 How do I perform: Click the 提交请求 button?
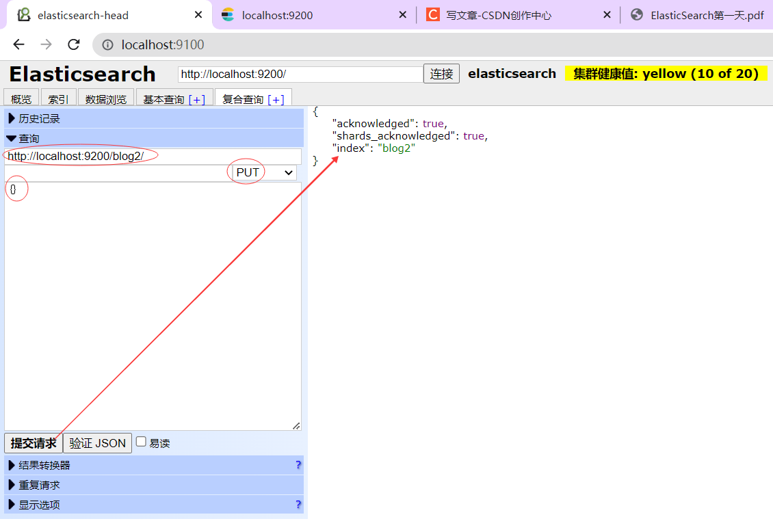(32, 442)
